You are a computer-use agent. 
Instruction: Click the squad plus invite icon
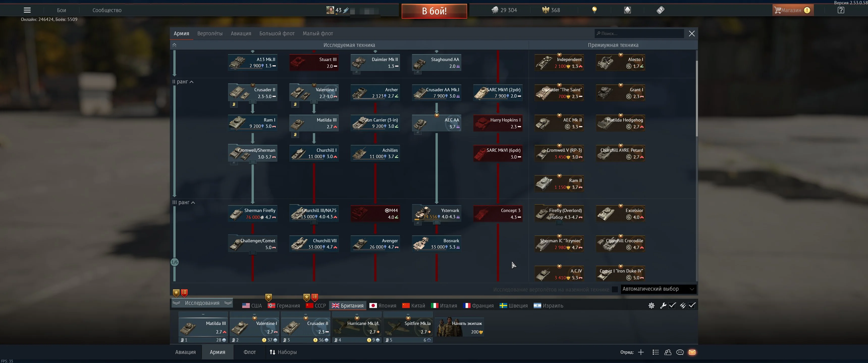click(x=641, y=352)
